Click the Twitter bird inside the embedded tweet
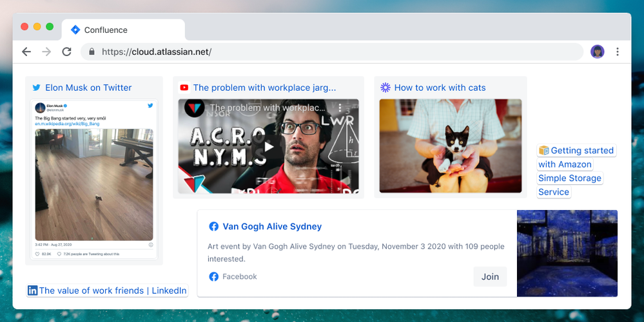This screenshot has width=644, height=322. (150, 106)
